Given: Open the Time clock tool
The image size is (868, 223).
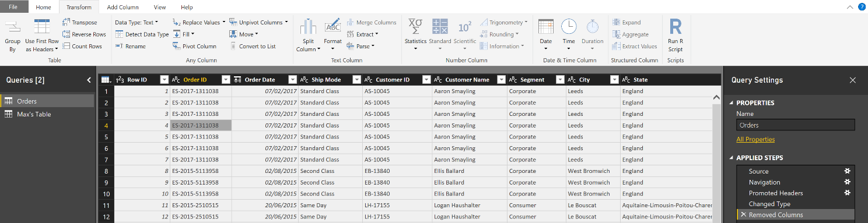Looking at the screenshot, I should click(569, 35).
